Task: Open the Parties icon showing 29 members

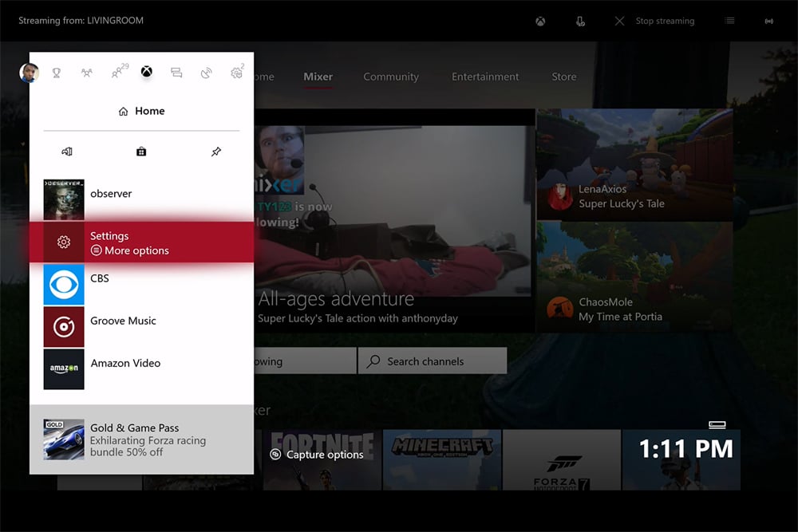Action: pyautogui.click(x=117, y=72)
